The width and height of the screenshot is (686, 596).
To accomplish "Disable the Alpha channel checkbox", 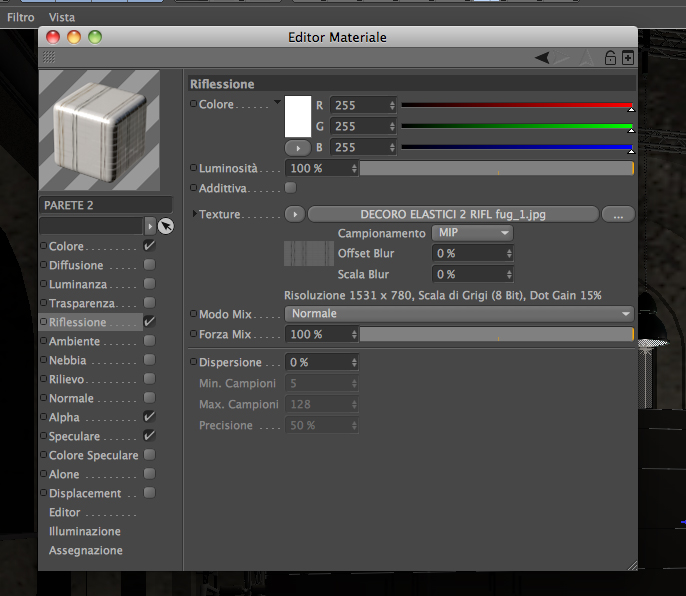I will (x=150, y=417).
